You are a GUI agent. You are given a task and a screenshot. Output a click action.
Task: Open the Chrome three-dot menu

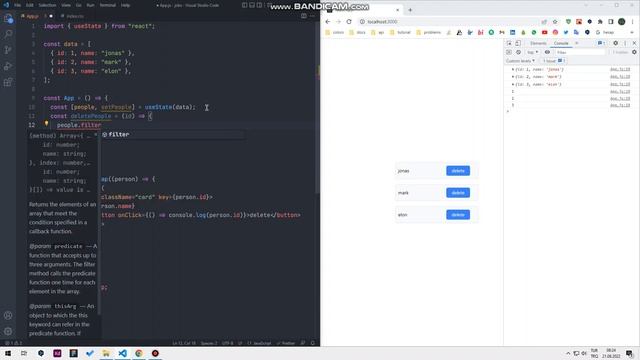[x=633, y=22]
